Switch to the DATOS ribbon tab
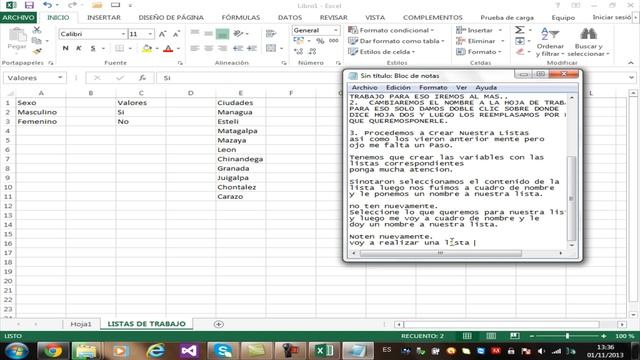 (290, 18)
